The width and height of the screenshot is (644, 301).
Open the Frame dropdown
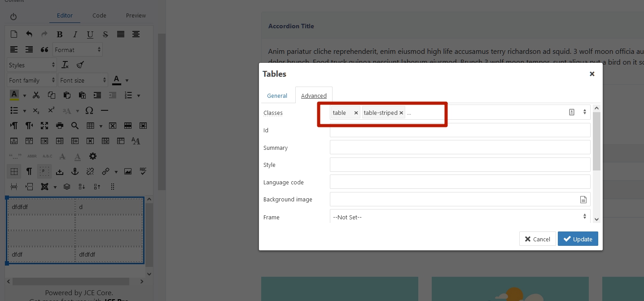pyautogui.click(x=460, y=217)
